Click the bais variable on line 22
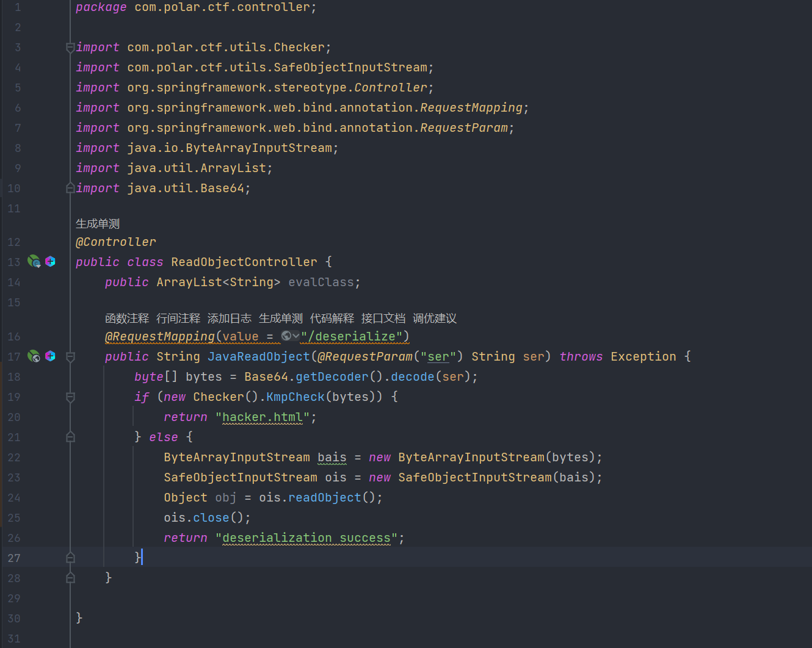Image resolution: width=812 pixels, height=648 pixels. point(332,457)
